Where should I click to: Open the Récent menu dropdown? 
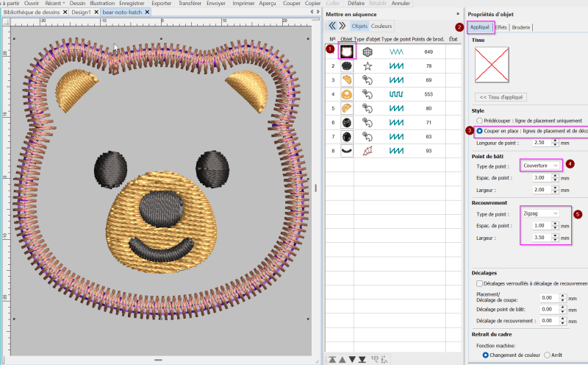(x=54, y=3)
